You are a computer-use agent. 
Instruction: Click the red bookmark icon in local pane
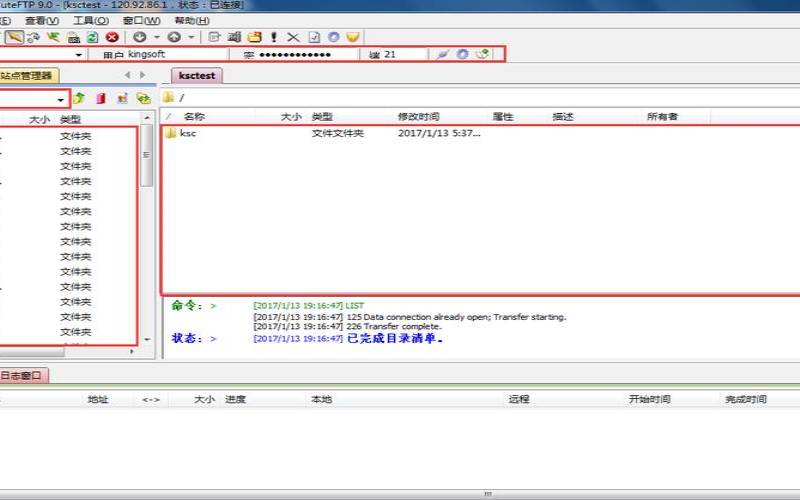(x=100, y=99)
